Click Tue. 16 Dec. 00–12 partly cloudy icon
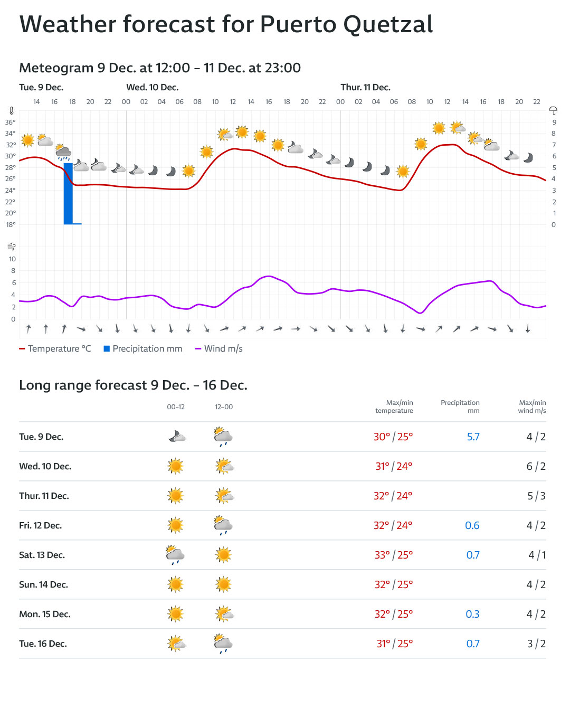Image resolution: width=570 pixels, height=728 pixels. (x=176, y=644)
